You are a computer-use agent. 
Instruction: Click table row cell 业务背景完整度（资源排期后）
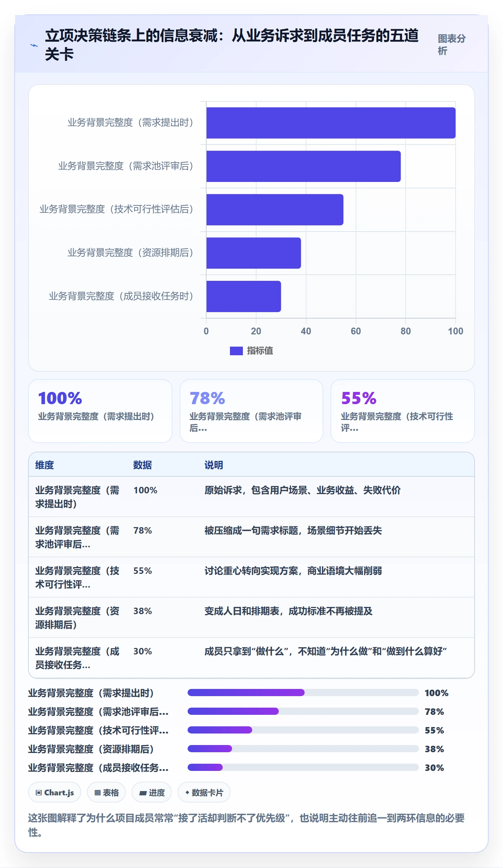click(77, 618)
